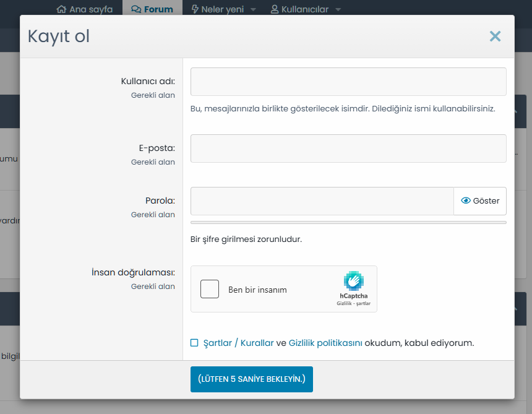Select the Parola password field
Image resolution: width=532 pixels, height=414 pixels.
tap(322, 201)
